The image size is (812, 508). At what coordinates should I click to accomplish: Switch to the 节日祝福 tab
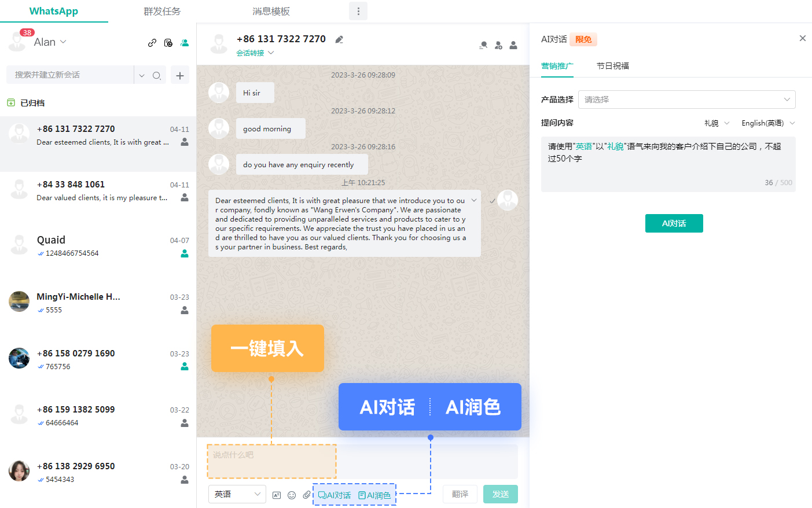(613, 66)
